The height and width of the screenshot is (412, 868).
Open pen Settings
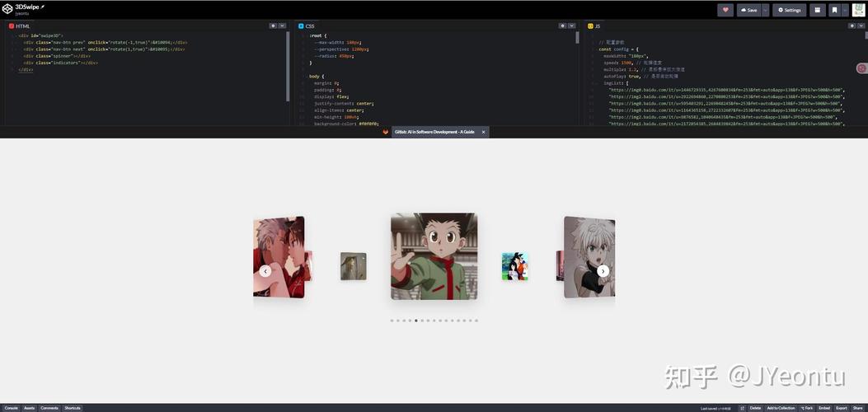click(790, 10)
